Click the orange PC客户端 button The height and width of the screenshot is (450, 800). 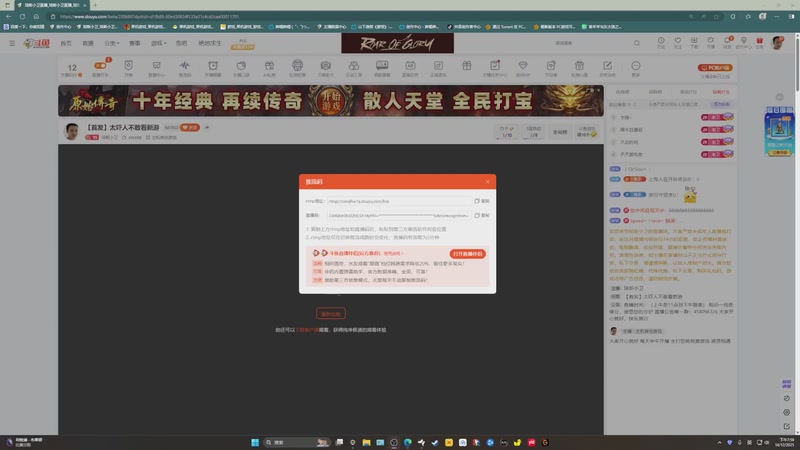click(715, 67)
